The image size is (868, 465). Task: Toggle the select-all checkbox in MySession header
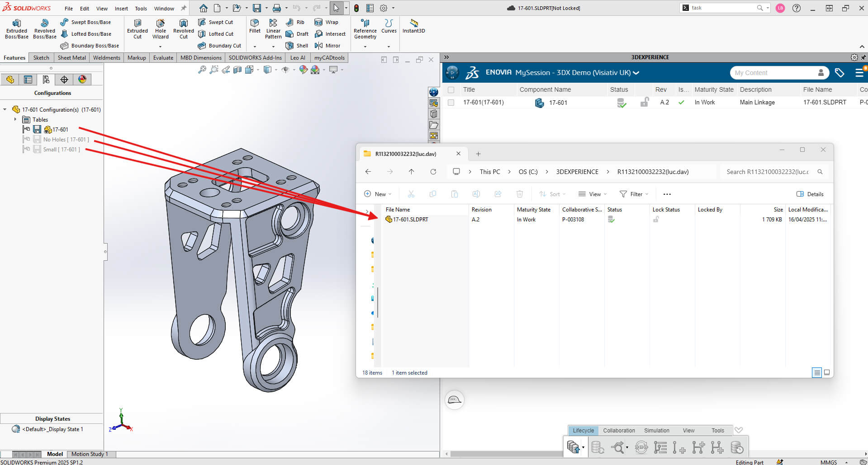tap(451, 89)
